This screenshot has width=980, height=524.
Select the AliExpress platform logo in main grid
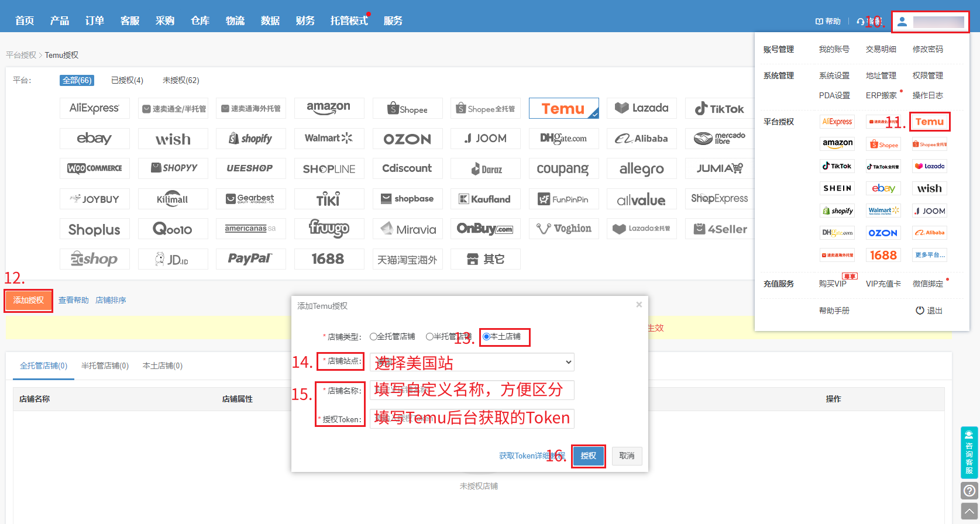tap(94, 108)
